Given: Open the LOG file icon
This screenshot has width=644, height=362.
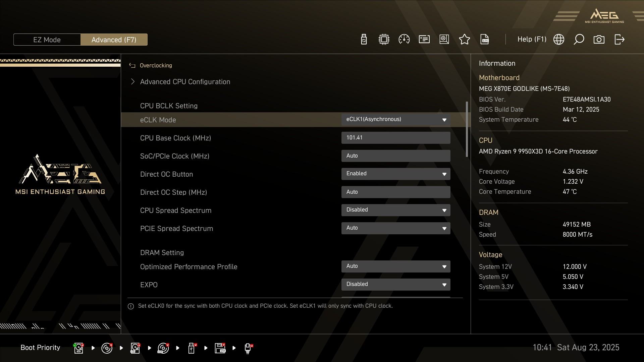Looking at the screenshot, I should pyautogui.click(x=484, y=40).
